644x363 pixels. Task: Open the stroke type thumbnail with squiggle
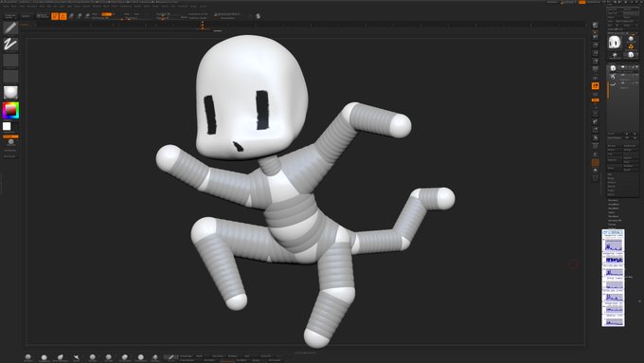[10, 44]
